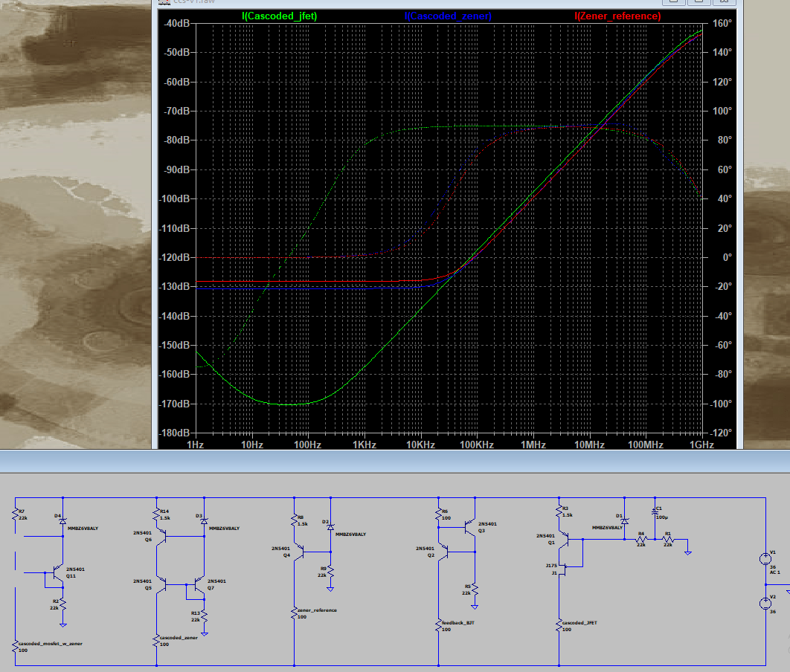Select the zener_reference 100 ohm resistor
The height and width of the screenshot is (672, 790).
(x=295, y=613)
